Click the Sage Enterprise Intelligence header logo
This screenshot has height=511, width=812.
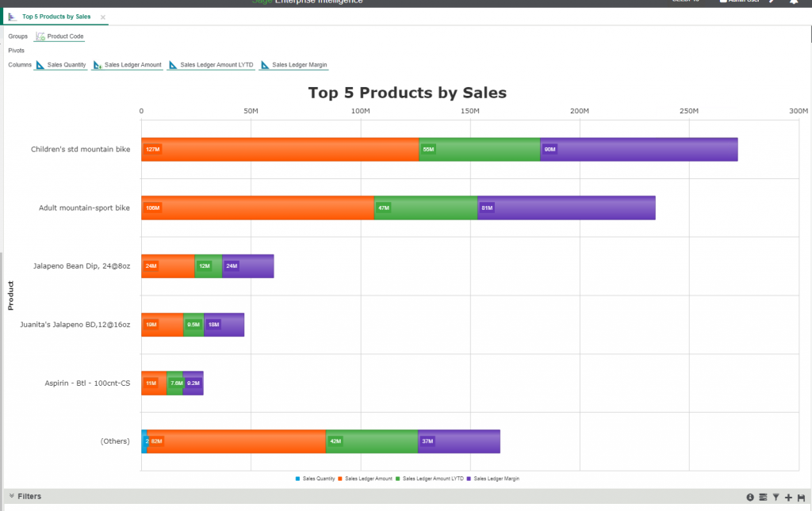[309, 2]
